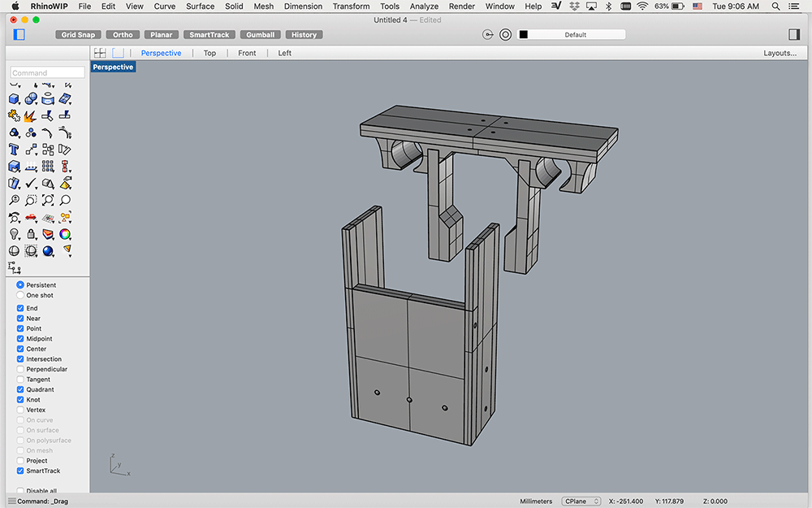The image size is (812, 508).
Task: Click the blue sphere Shade icon
Action: click(x=48, y=251)
